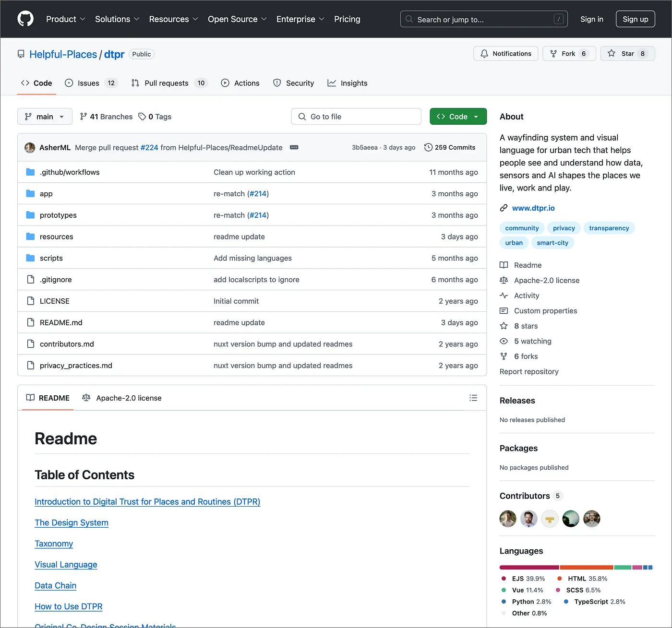Click Pricing in the top navigation
This screenshot has height=628, width=672.
tap(347, 19)
